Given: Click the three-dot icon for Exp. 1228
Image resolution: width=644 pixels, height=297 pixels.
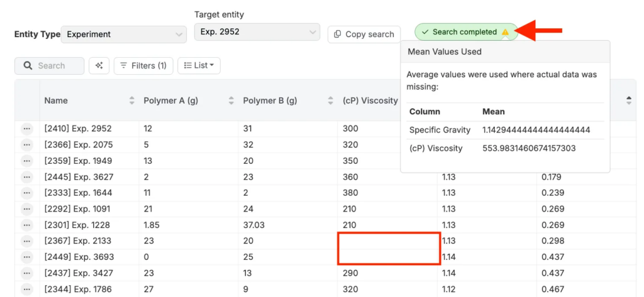Looking at the screenshot, I should (26, 225).
